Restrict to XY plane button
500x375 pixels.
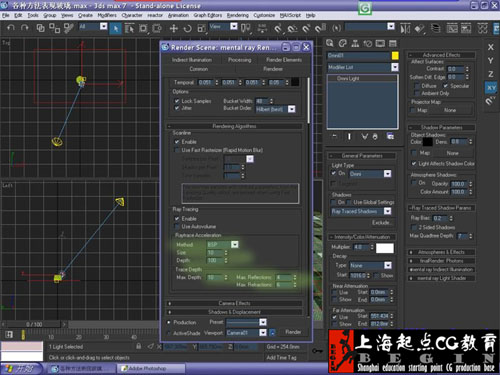(x=491, y=88)
